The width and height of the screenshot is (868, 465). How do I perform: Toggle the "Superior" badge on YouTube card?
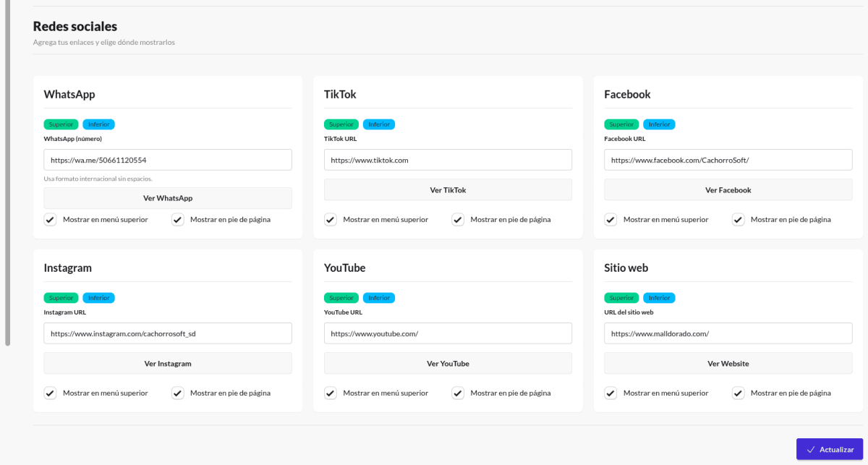coord(341,297)
